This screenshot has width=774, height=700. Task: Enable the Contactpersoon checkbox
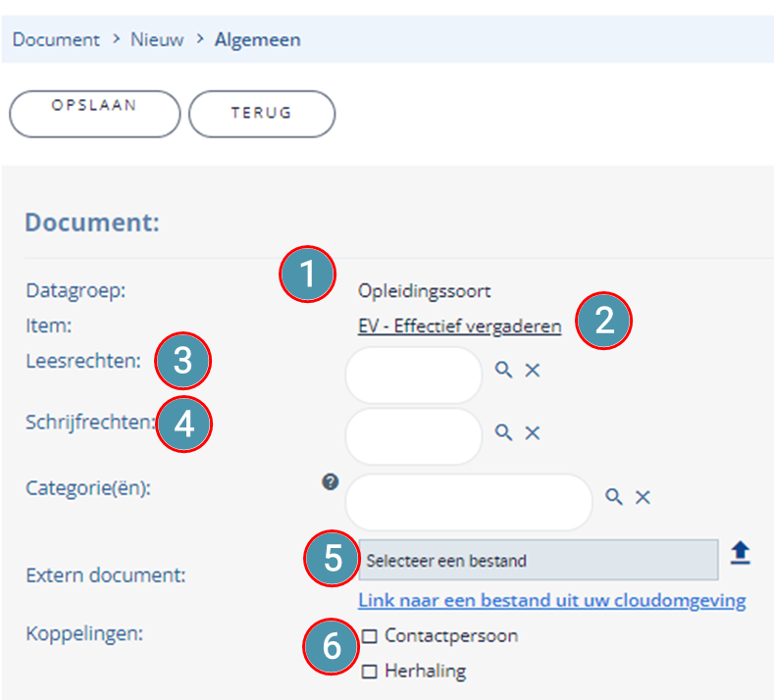[x=370, y=636]
